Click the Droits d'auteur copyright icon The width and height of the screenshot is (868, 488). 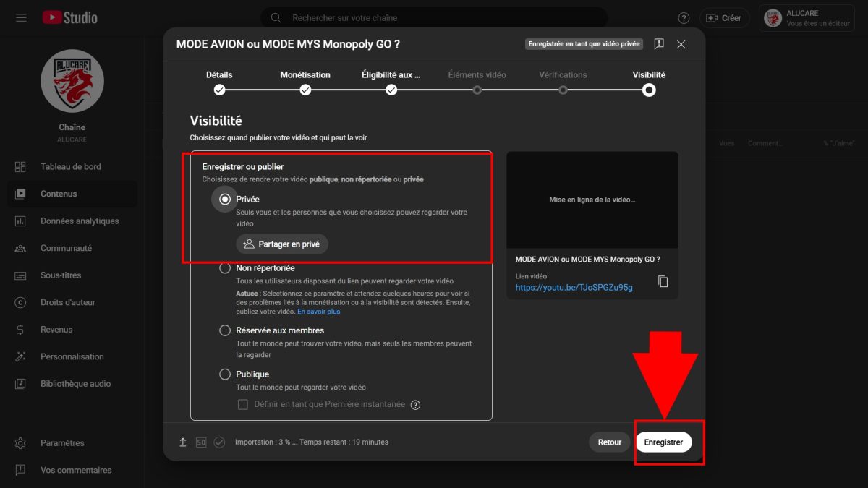[20, 302]
